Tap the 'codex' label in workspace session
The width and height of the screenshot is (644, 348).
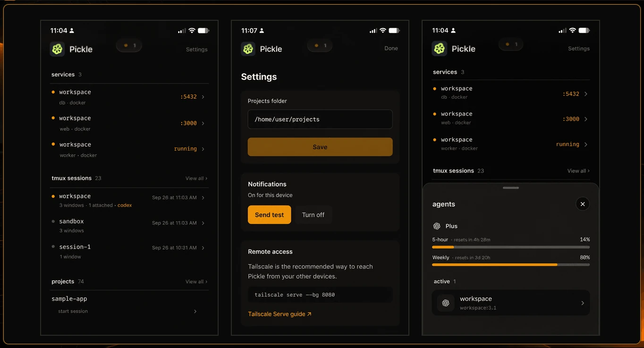(125, 205)
